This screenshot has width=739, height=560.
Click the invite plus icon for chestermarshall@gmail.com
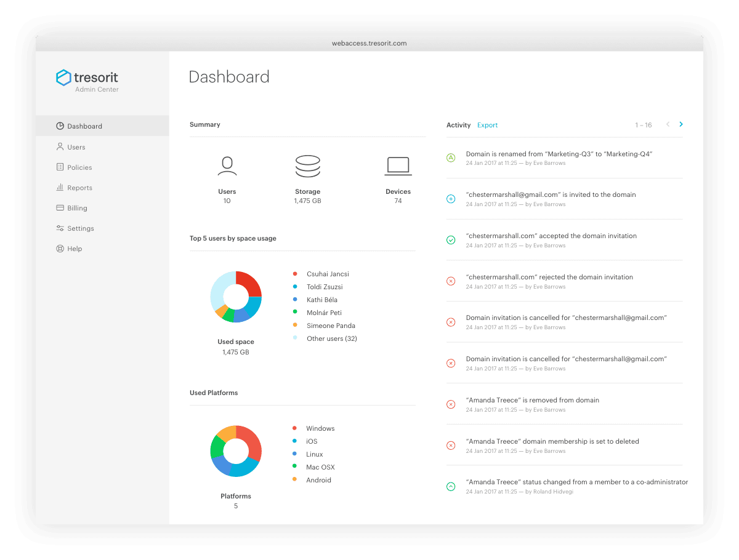tap(450, 199)
